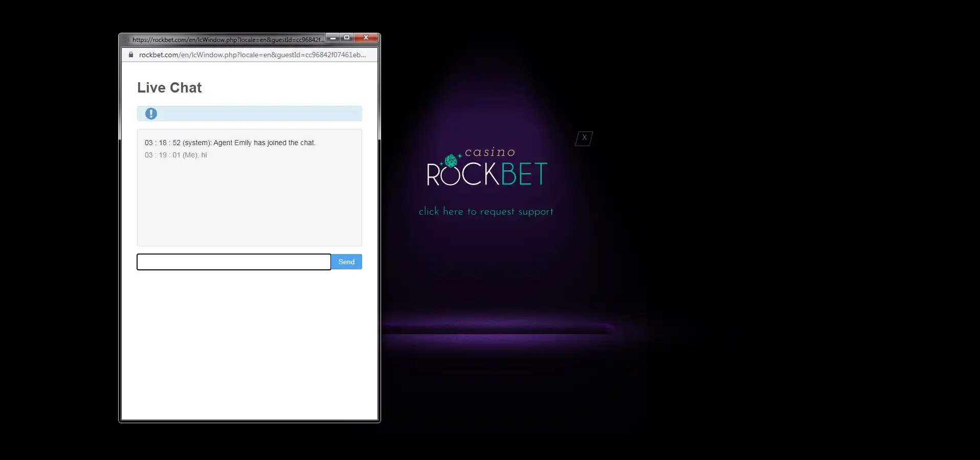Screen dimensions: 980x460
Task: Click the Live Chat heading
Action: pyautogui.click(x=169, y=88)
